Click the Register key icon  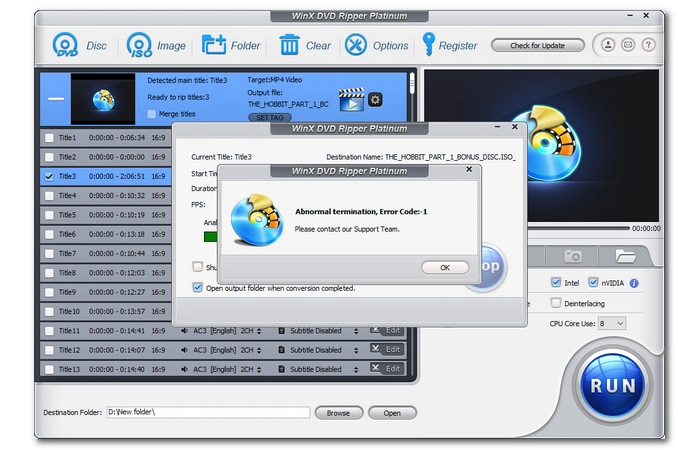pyautogui.click(x=428, y=44)
